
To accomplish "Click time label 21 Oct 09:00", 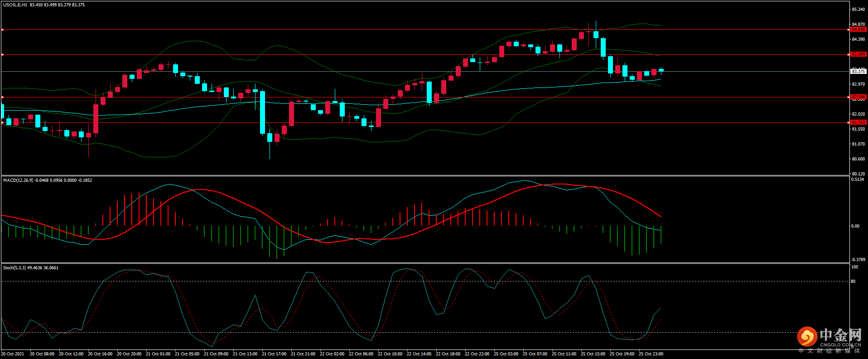I will coord(216,354).
